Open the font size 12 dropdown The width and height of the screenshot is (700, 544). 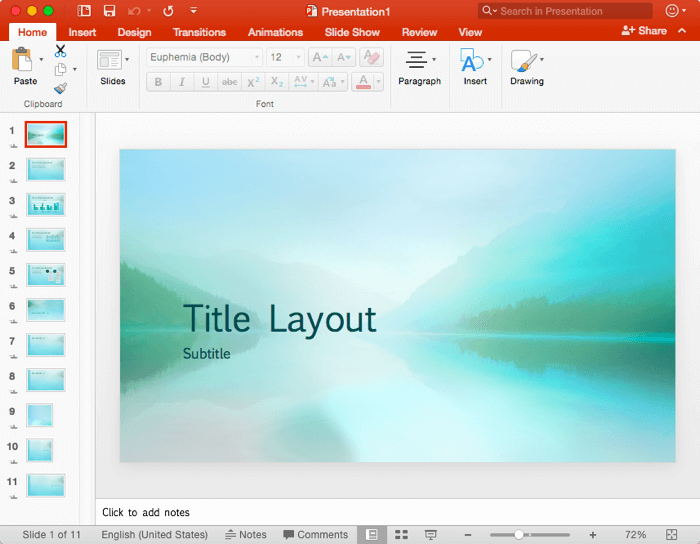pyautogui.click(x=298, y=57)
